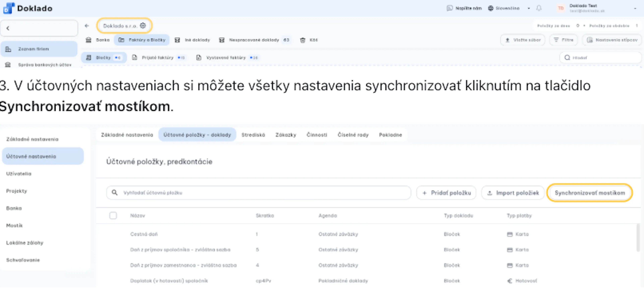Open the Napíšte nám chat icon
This screenshot has height=288, width=644.
click(449, 8)
